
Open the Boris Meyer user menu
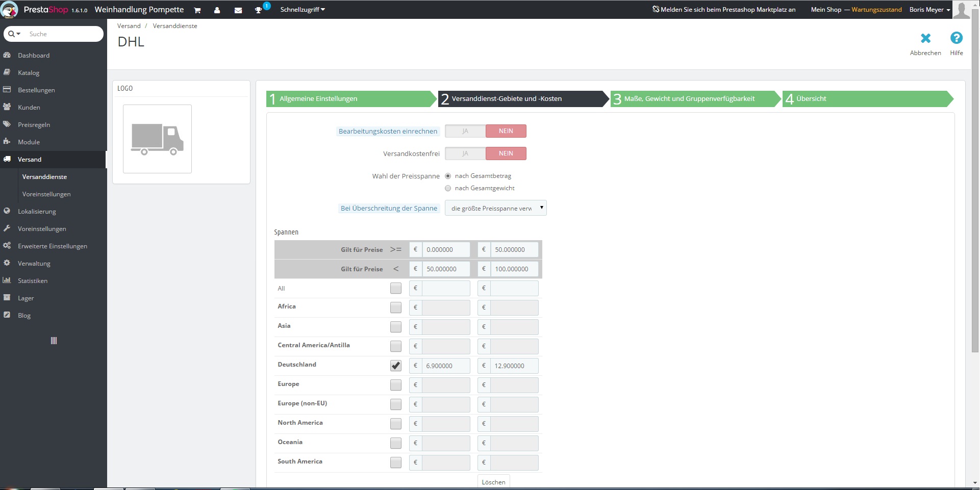click(929, 10)
